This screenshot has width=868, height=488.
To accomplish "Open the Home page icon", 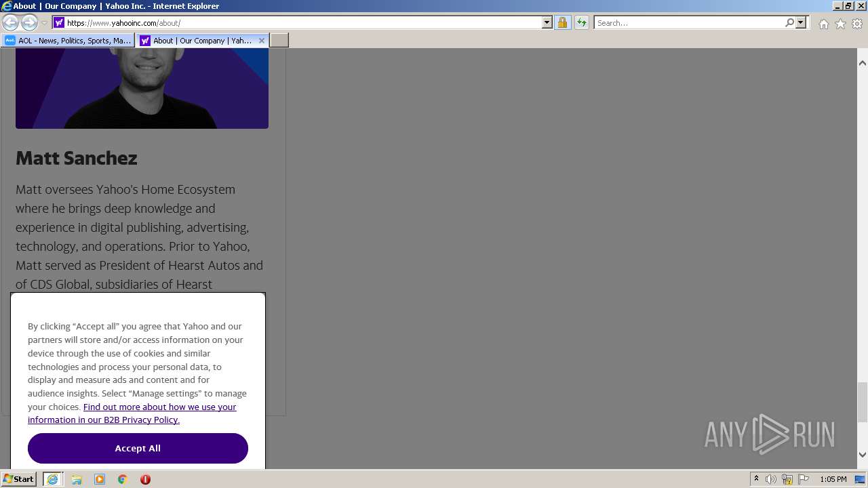I will [x=823, y=24].
